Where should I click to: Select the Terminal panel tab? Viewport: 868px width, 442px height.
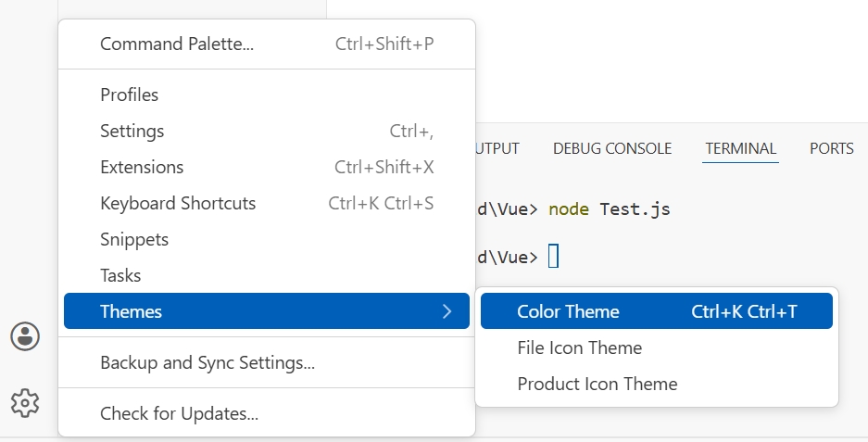(740, 148)
